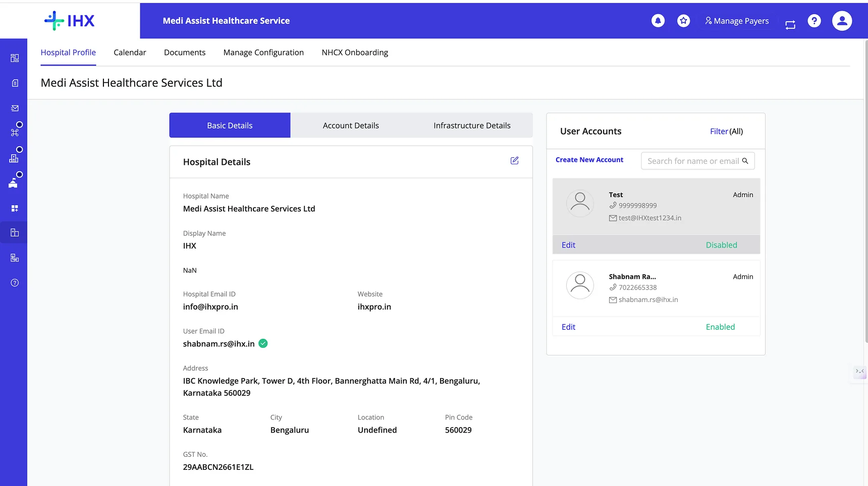Viewport: 868px width, 486px height.
Task: Open the add-widgets grid sidebar icon
Action: pyautogui.click(x=15, y=208)
